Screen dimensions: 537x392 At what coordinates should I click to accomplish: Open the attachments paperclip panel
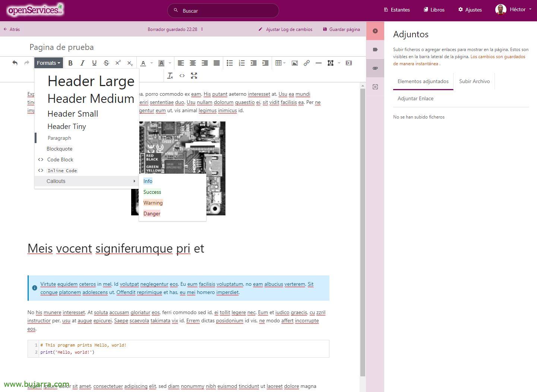[375, 68]
